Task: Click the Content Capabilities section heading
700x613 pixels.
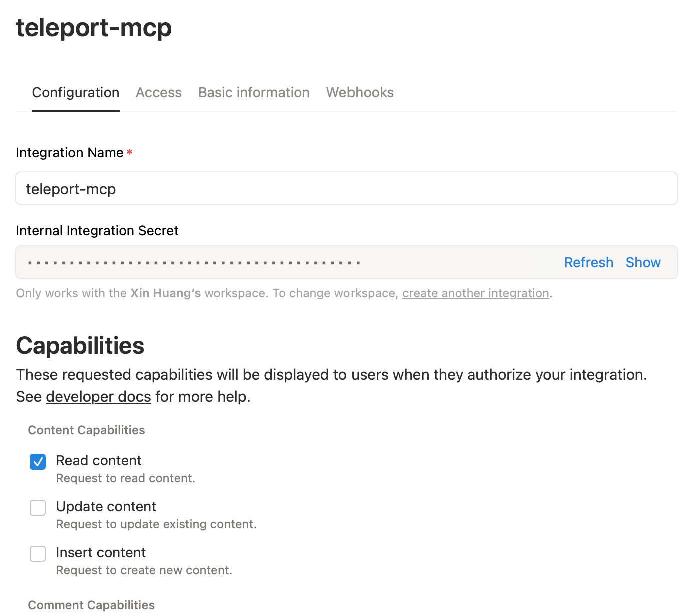Action: (x=86, y=430)
